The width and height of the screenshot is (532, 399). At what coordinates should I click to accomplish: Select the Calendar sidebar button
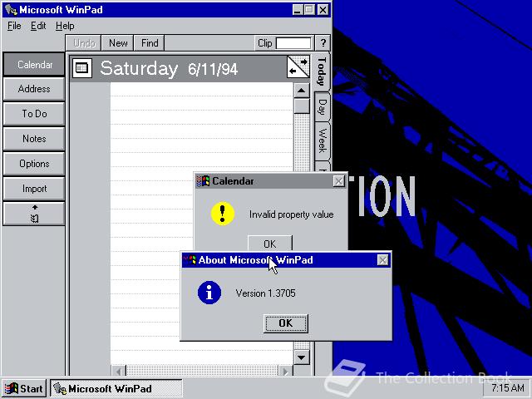tap(34, 65)
